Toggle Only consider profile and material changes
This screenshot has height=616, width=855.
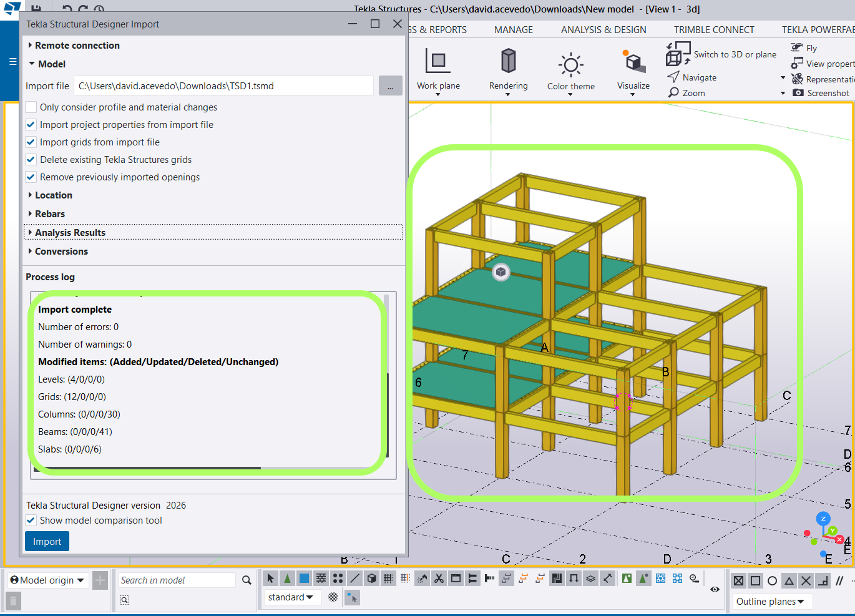tap(31, 107)
